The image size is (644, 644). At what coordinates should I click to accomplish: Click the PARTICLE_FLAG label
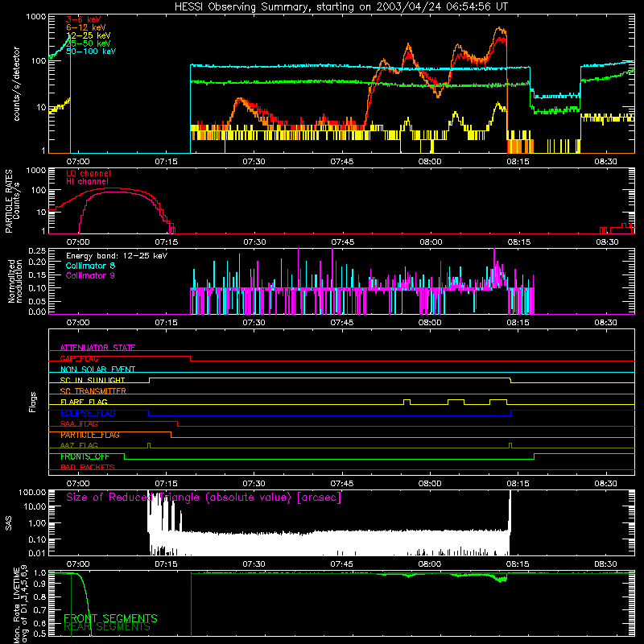(x=90, y=435)
